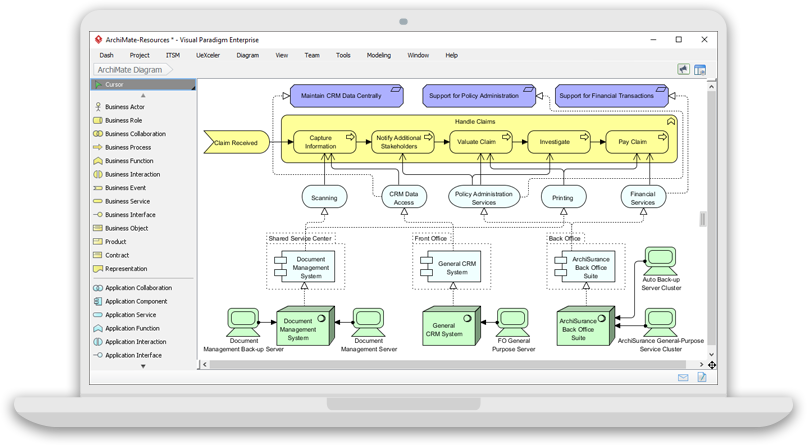Select the Maintain CRM Data Centrally requirement

[346, 96]
